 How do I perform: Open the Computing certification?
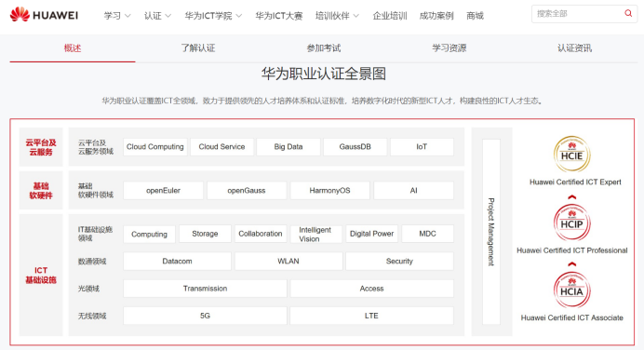coord(149,234)
